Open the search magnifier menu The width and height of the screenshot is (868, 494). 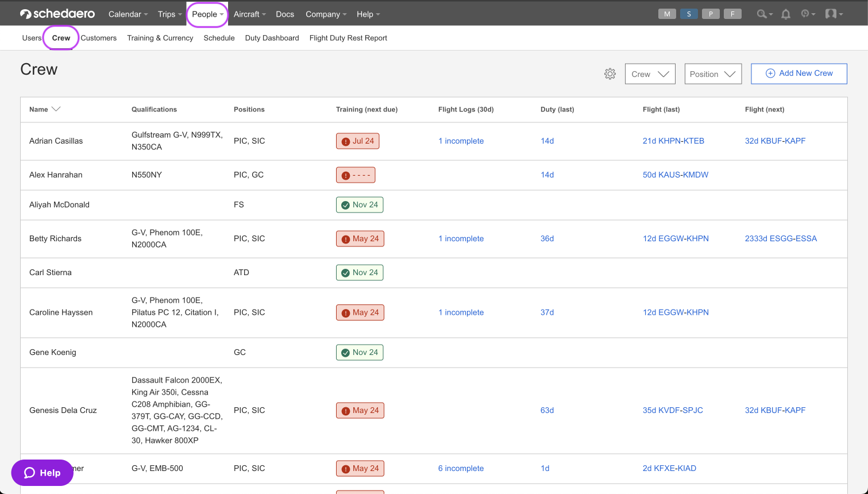click(765, 14)
